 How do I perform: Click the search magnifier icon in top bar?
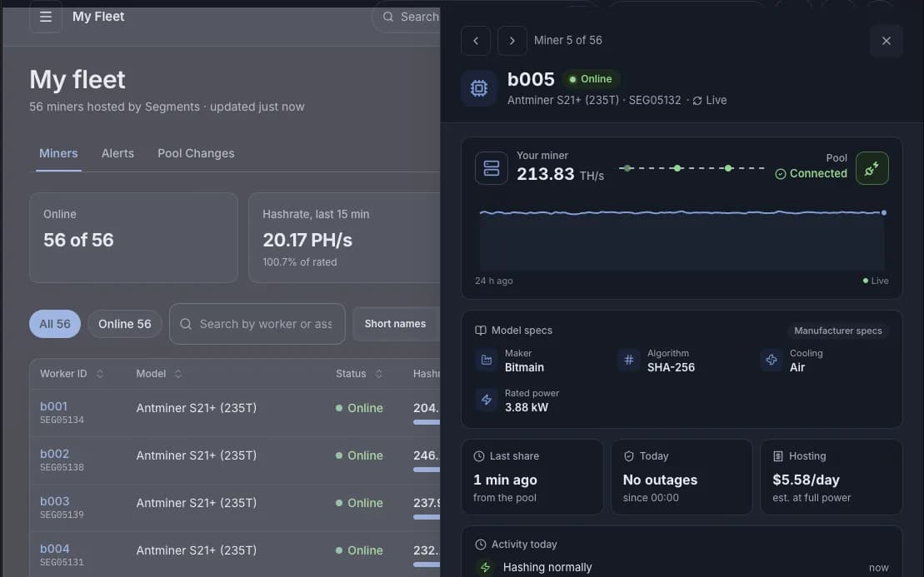coord(387,17)
